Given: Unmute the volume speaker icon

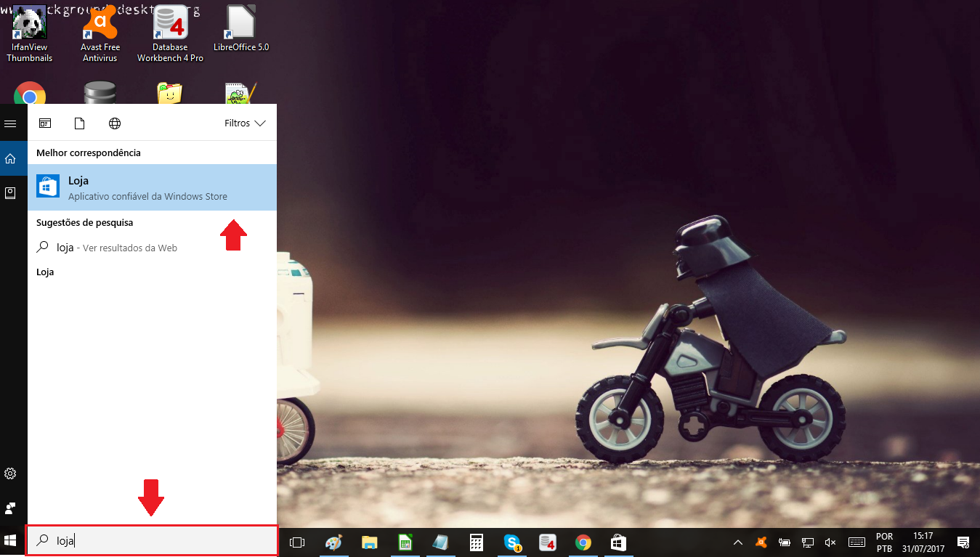Looking at the screenshot, I should 830,542.
